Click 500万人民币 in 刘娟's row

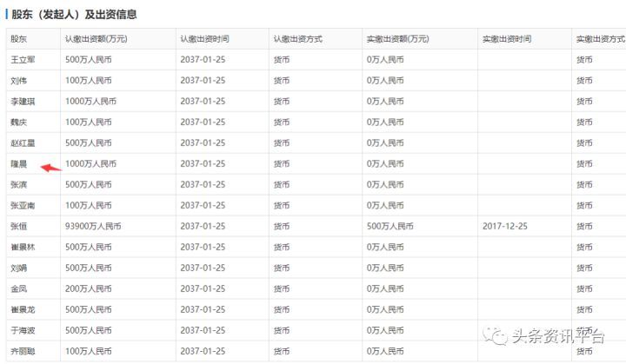pos(88,268)
